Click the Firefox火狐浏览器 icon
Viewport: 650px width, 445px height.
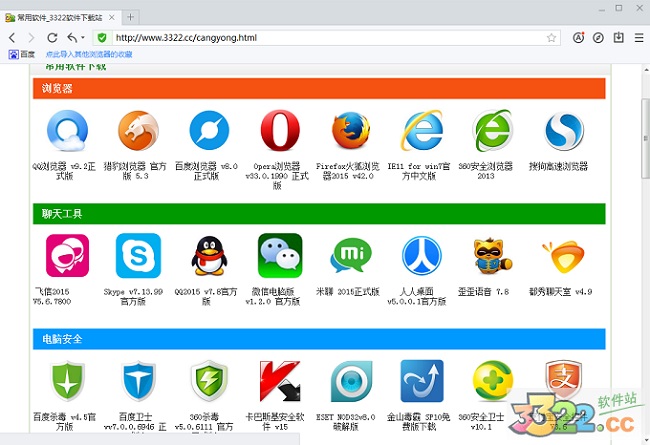351,131
